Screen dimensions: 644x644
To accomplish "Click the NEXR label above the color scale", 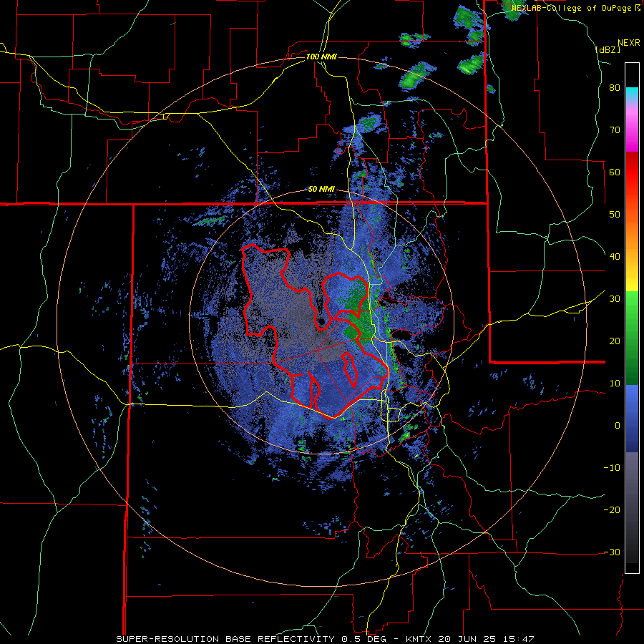I will [x=629, y=43].
